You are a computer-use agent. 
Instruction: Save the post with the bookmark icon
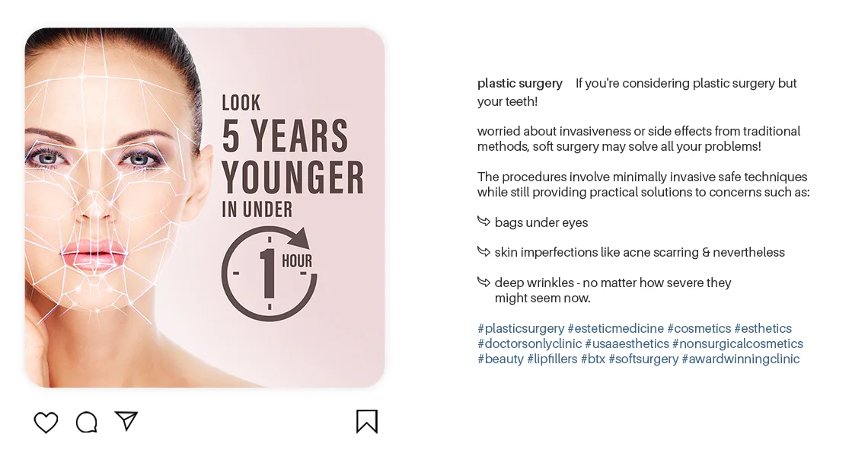tap(366, 421)
